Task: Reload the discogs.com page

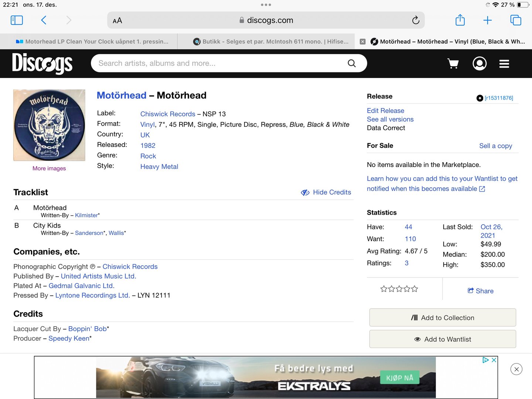Action: tap(416, 20)
